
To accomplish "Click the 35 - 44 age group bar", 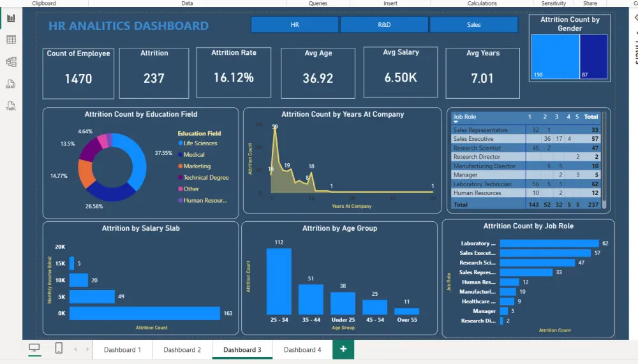I will pos(311,300).
